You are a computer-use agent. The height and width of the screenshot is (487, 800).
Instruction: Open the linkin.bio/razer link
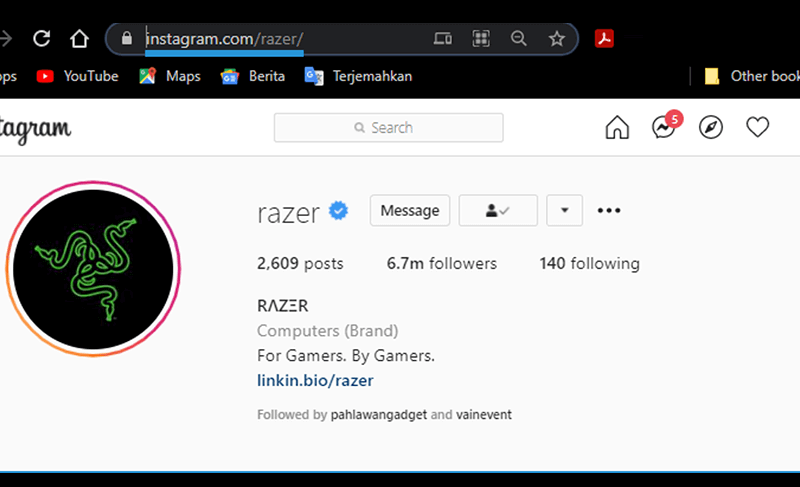click(315, 380)
